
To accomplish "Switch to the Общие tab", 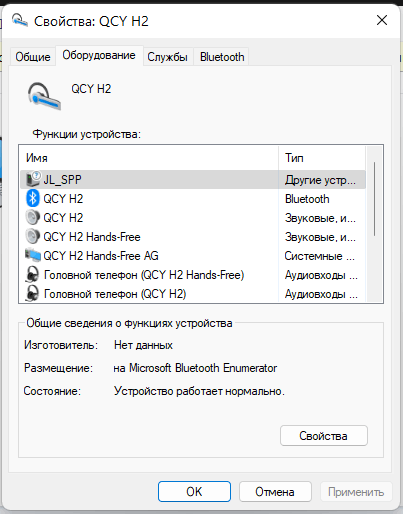I will (33, 57).
